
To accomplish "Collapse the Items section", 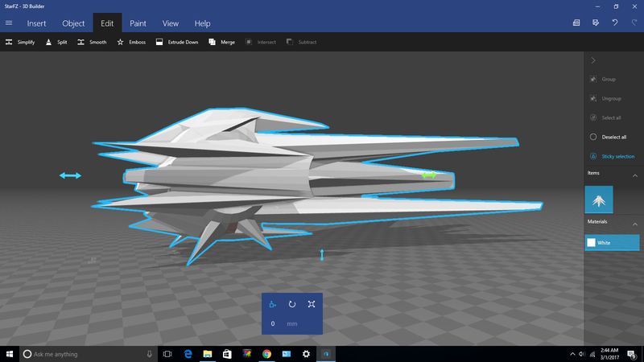I will click(x=630, y=173).
